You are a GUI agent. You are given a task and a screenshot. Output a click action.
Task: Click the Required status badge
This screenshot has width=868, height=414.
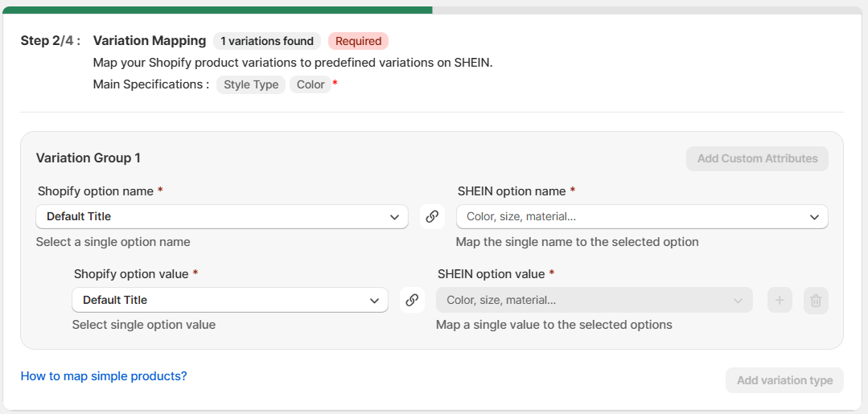pos(358,41)
